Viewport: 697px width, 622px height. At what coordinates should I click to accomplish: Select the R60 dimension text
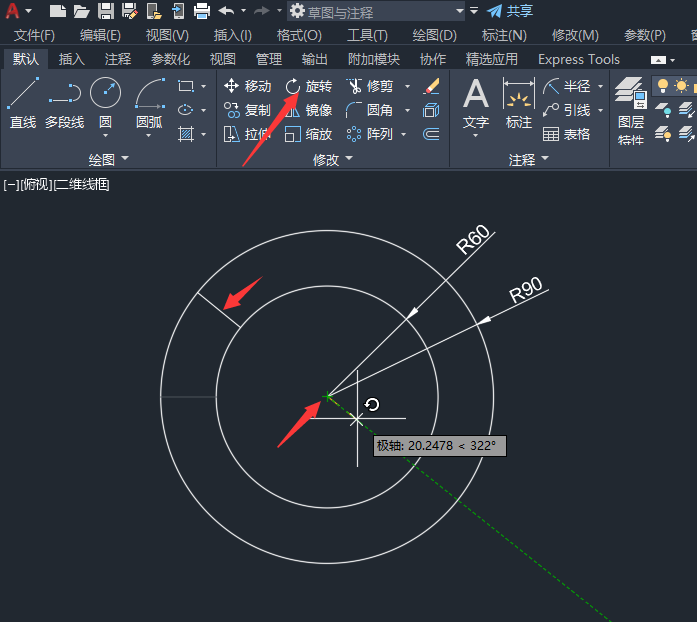click(x=473, y=239)
